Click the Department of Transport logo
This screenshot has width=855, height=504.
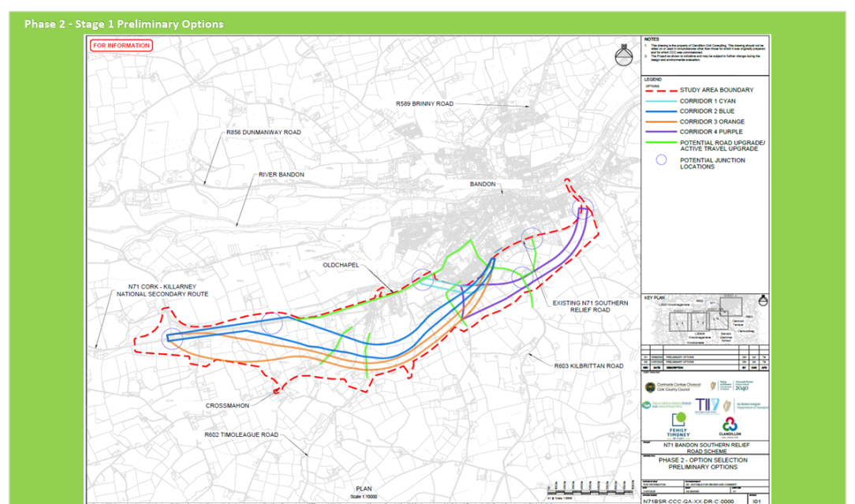745,406
